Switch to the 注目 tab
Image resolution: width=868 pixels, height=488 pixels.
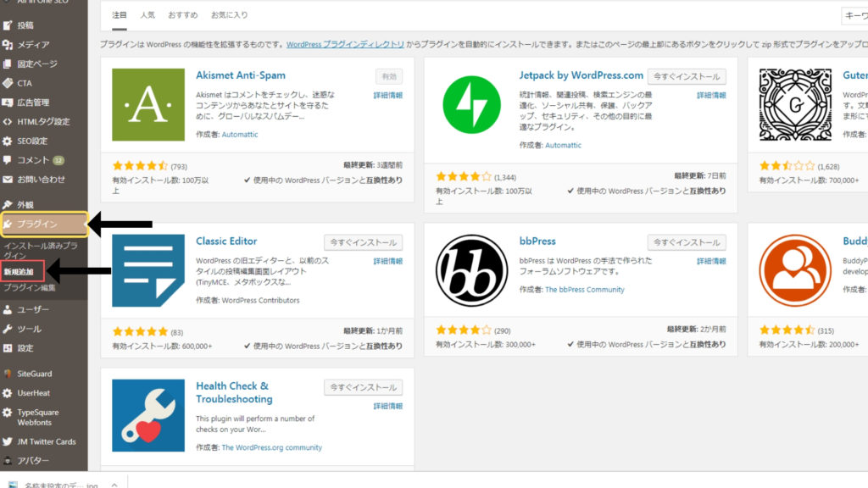pyautogui.click(x=119, y=15)
